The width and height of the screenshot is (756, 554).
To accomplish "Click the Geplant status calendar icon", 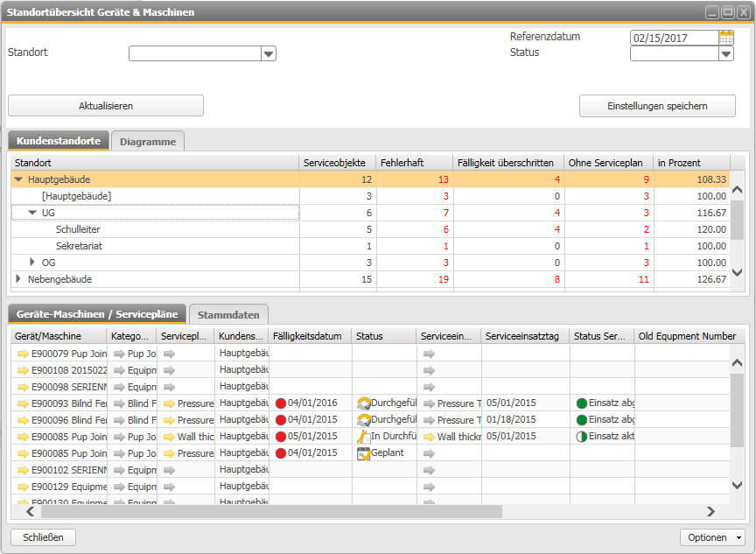I will click(x=363, y=453).
